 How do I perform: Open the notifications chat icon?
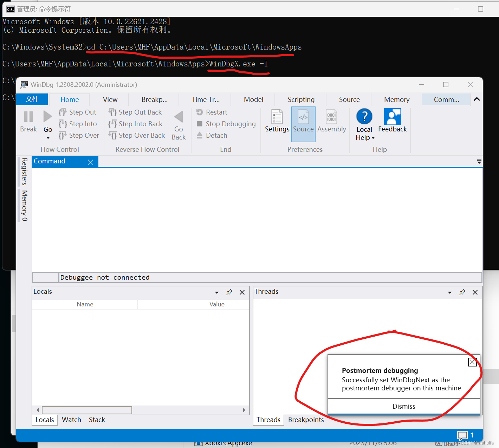click(462, 436)
